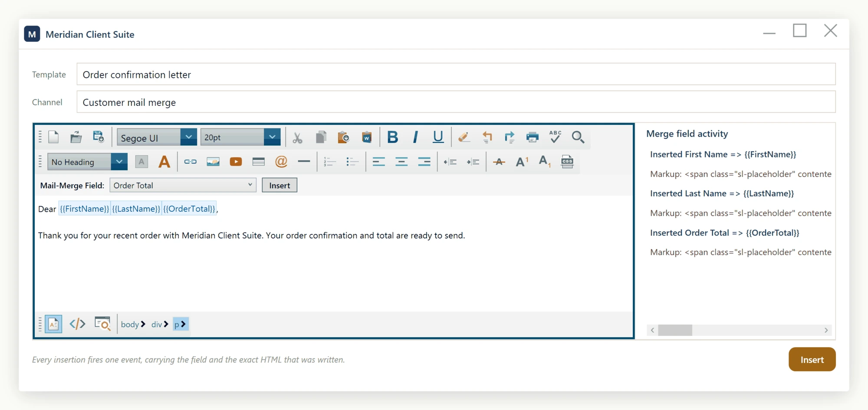Viewport: 868px width, 410px height.
Task: Click the activity panel horizontal scrollbar thumb
Action: [675, 330]
